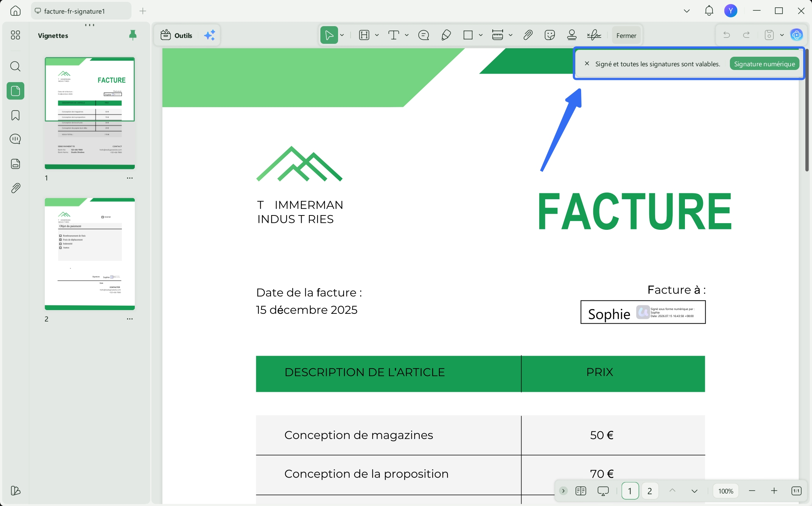Save the document icon
Screen dimensions: 812x506
pos(769,35)
